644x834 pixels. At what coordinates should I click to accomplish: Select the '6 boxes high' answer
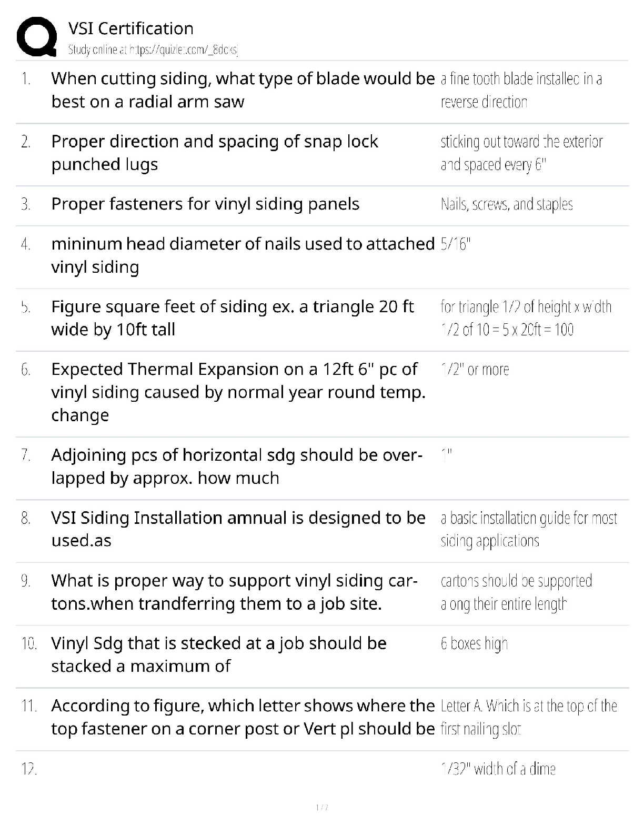tap(474, 643)
